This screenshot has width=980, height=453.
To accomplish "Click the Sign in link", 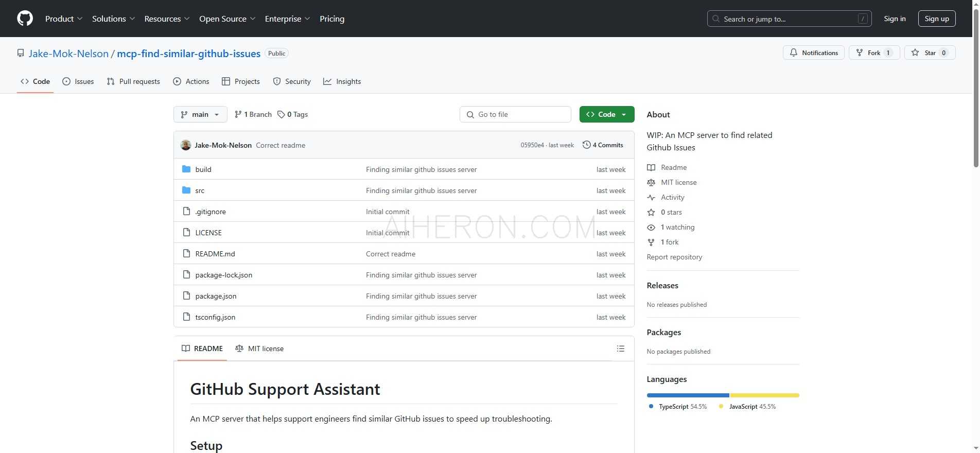I will 895,19.
